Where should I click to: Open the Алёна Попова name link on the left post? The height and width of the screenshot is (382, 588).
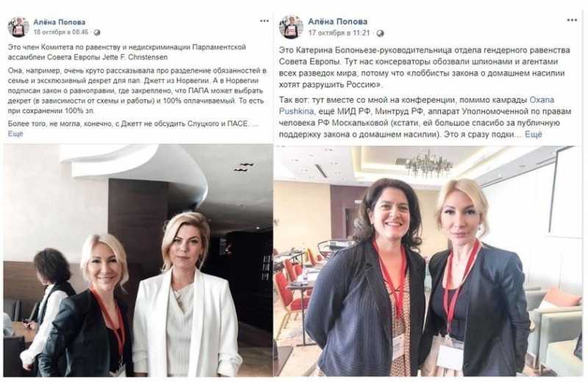pos(60,22)
